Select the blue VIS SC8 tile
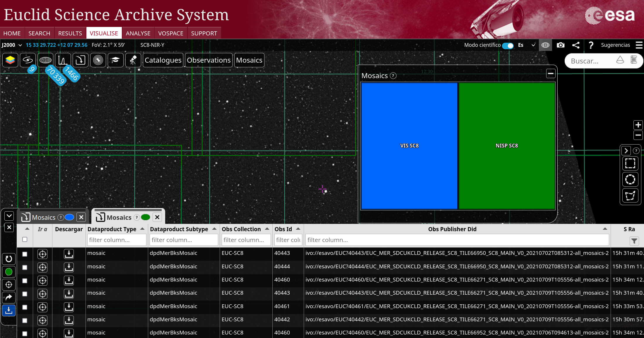 (x=409, y=146)
